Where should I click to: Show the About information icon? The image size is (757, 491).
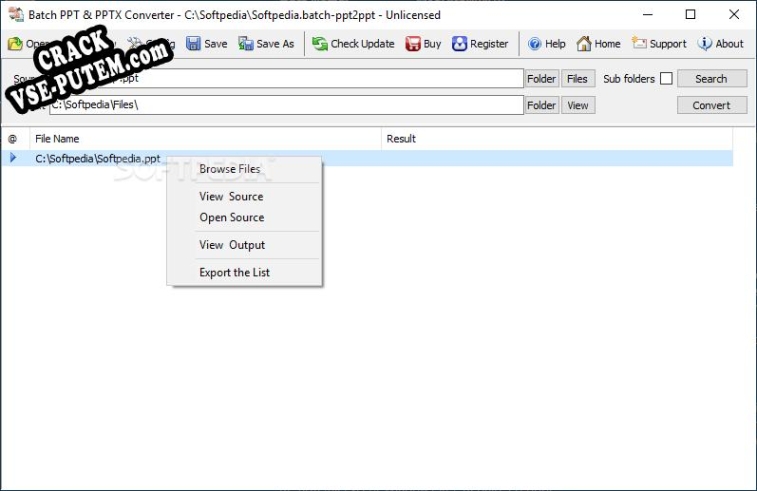[705, 44]
